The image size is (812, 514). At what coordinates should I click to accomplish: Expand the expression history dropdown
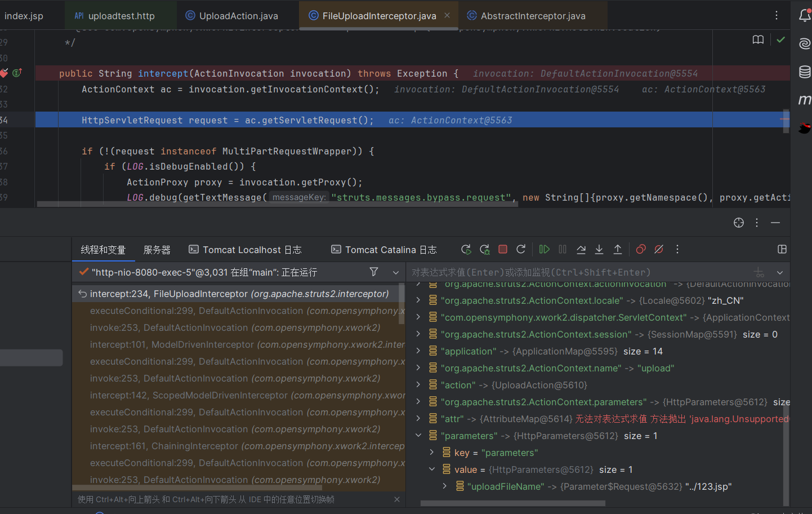(780, 272)
